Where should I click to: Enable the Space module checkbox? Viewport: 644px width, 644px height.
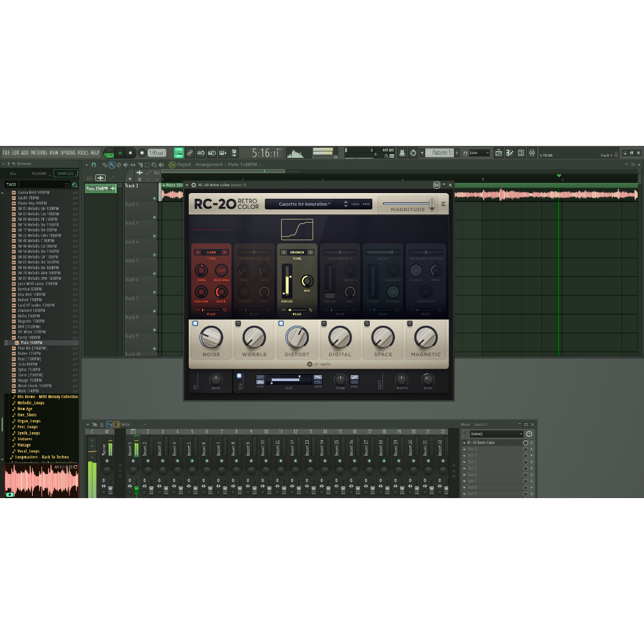pyautogui.click(x=367, y=324)
